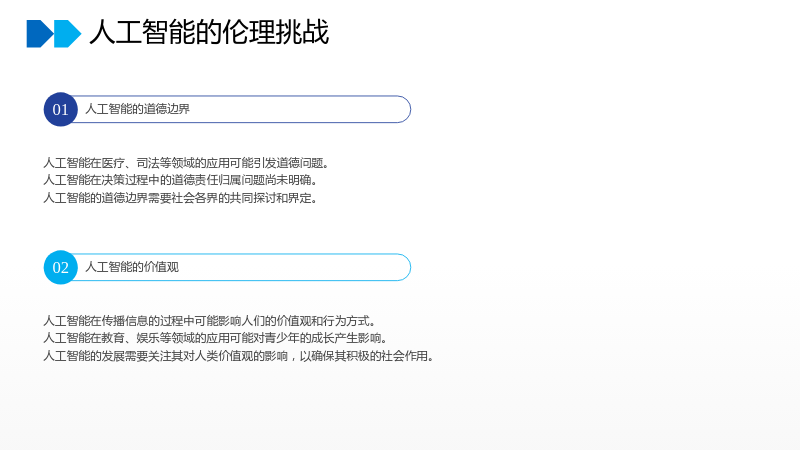Viewport: 800px width, 450px height.
Task: Click the light blue arrow icon by title
Action: click(x=67, y=34)
